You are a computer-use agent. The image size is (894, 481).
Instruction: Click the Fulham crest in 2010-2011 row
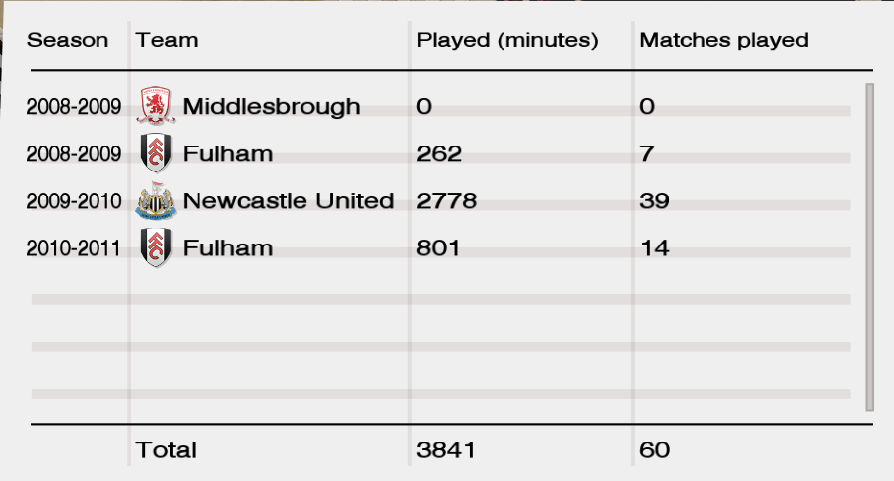coord(156,247)
